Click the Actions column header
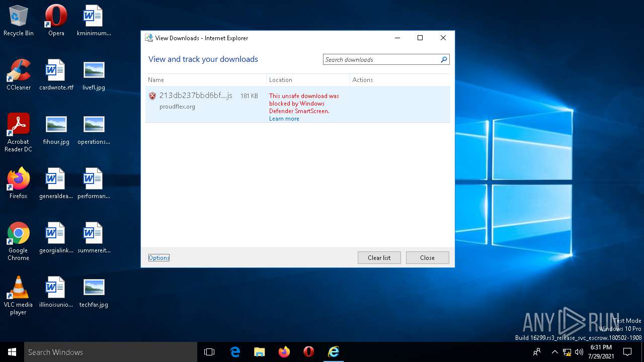 pyautogui.click(x=400, y=80)
